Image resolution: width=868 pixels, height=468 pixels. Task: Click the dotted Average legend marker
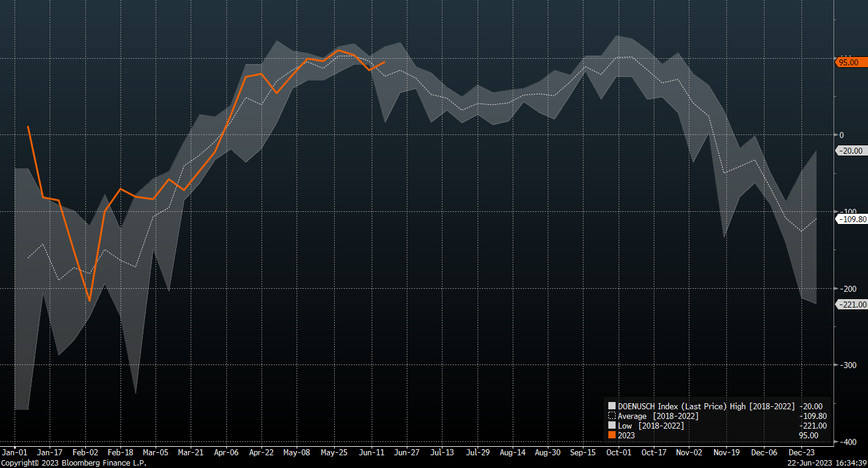point(612,416)
